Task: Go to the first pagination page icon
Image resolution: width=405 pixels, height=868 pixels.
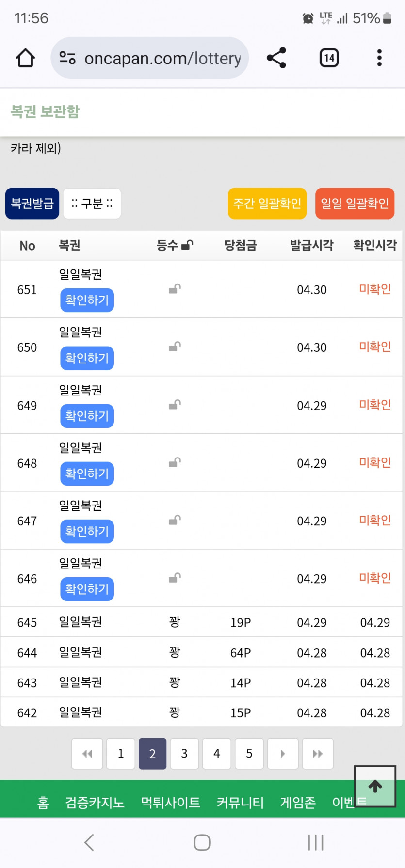Action: point(87,754)
